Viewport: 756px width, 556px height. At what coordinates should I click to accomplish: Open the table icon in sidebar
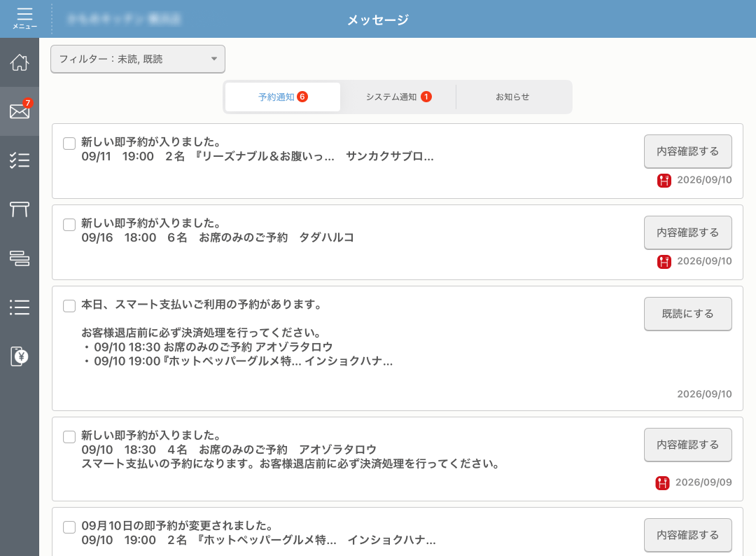pos(20,209)
